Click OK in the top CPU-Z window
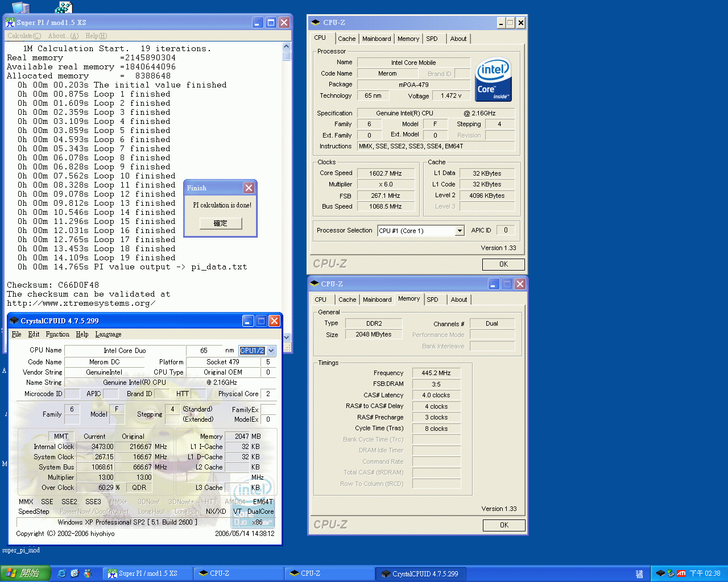 pyautogui.click(x=503, y=264)
